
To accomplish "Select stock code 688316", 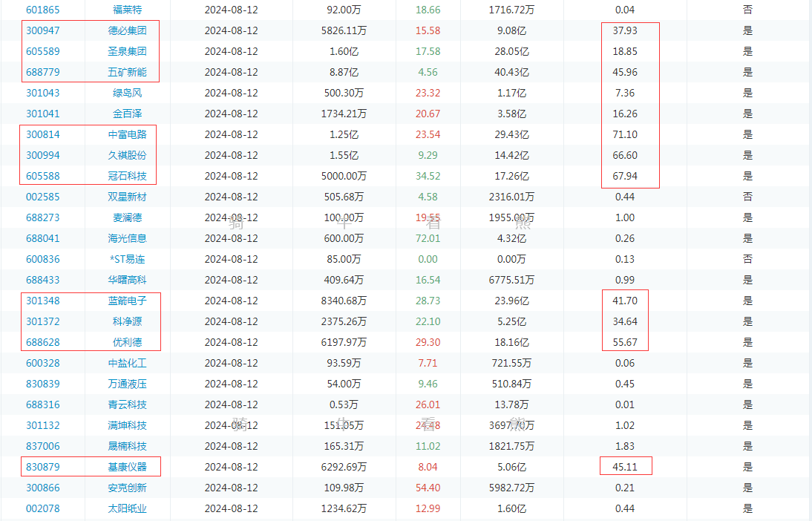I will 43,404.
